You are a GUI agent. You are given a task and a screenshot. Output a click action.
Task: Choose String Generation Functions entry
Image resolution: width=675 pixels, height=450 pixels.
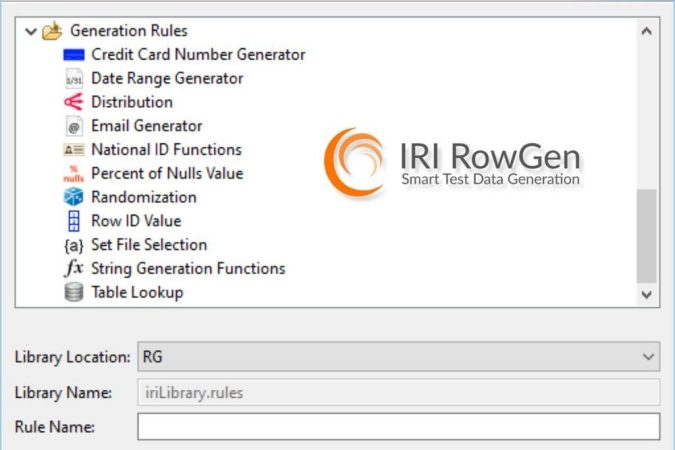pyautogui.click(x=188, y=269)
